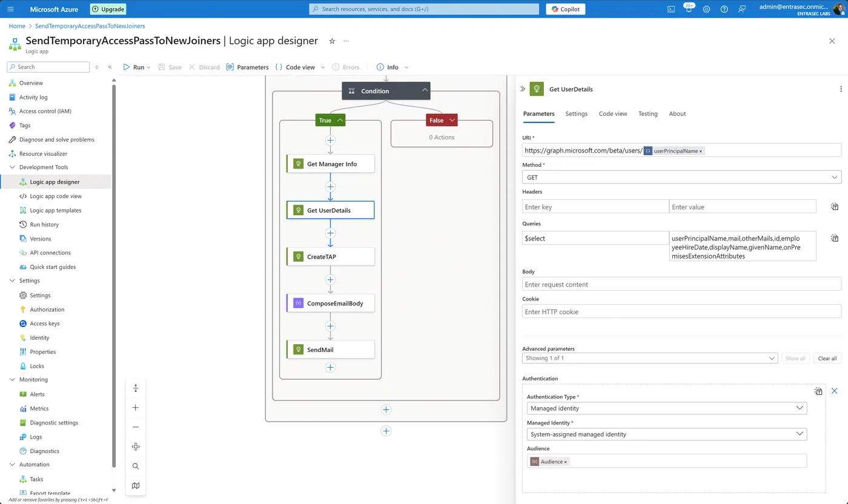Open the Get UserDetails panel more options menu
This screenshot has height=504, width=848.
841,89
